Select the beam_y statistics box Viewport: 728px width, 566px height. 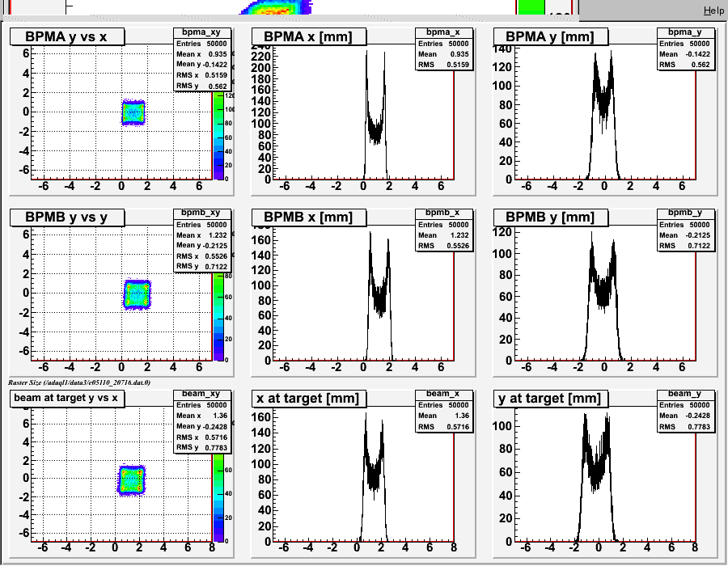685,411
